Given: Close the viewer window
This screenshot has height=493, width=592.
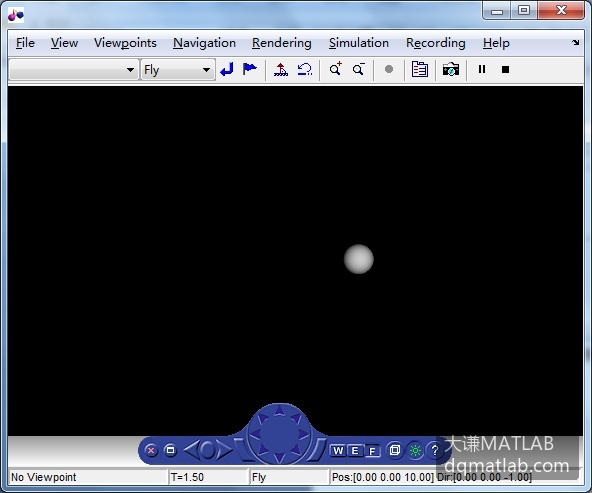Looking at the screenshot, I should click(561, 11).
